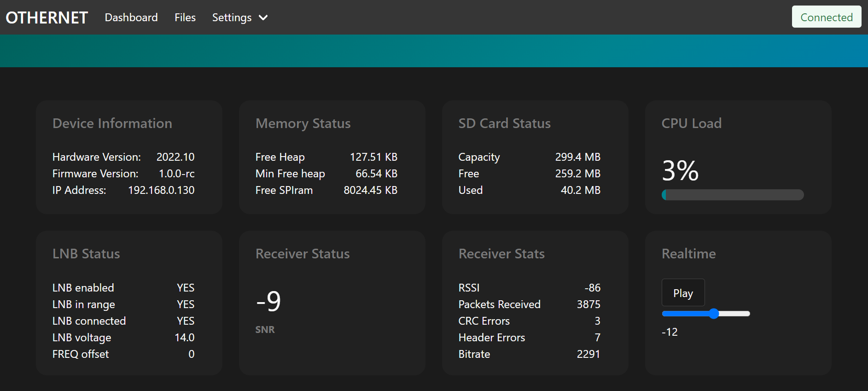Select the -9 SNR reading

coord(268,301)
